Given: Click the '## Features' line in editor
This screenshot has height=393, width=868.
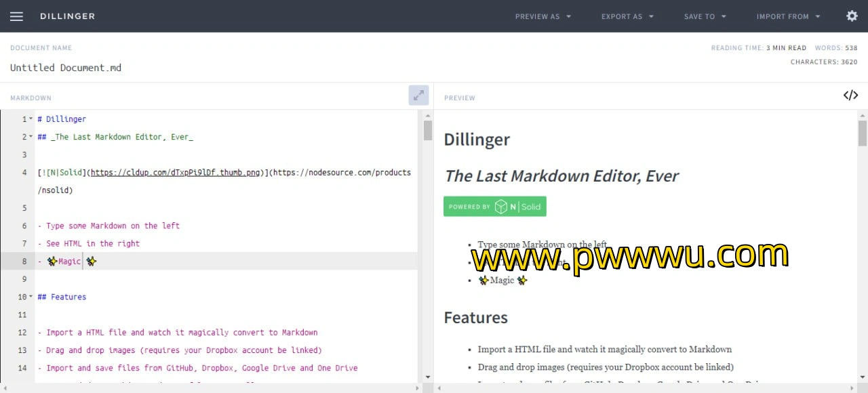Looking at the screenshot, I should pyautogui.click(x=62, y=297).
